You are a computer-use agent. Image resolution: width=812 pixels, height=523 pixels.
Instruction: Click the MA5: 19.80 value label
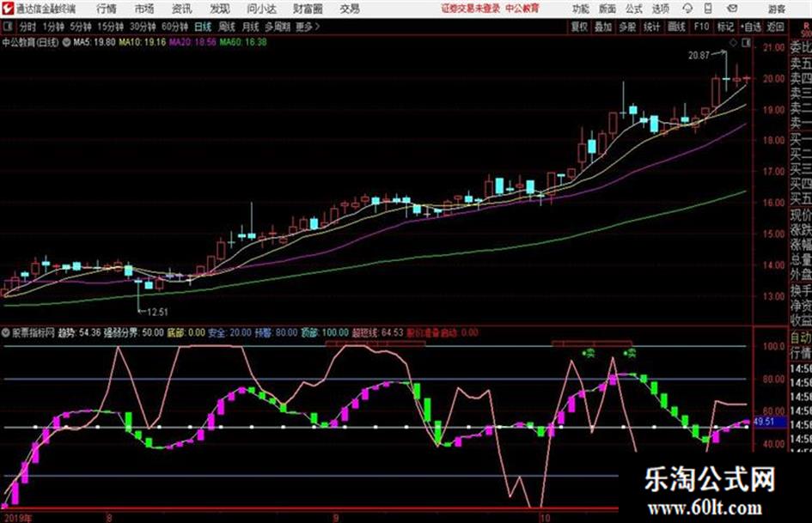pos(94,42)
